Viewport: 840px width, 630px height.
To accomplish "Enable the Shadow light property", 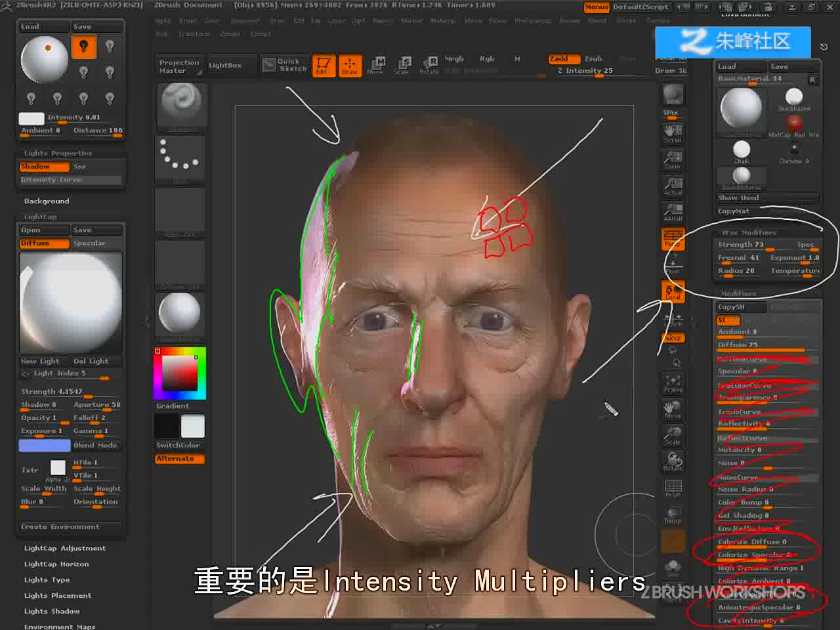I will pos(44,167).
